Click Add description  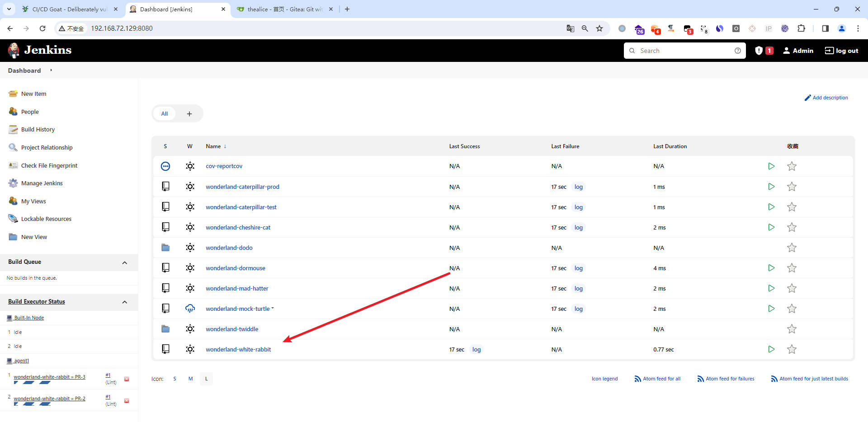click(826, 98)
